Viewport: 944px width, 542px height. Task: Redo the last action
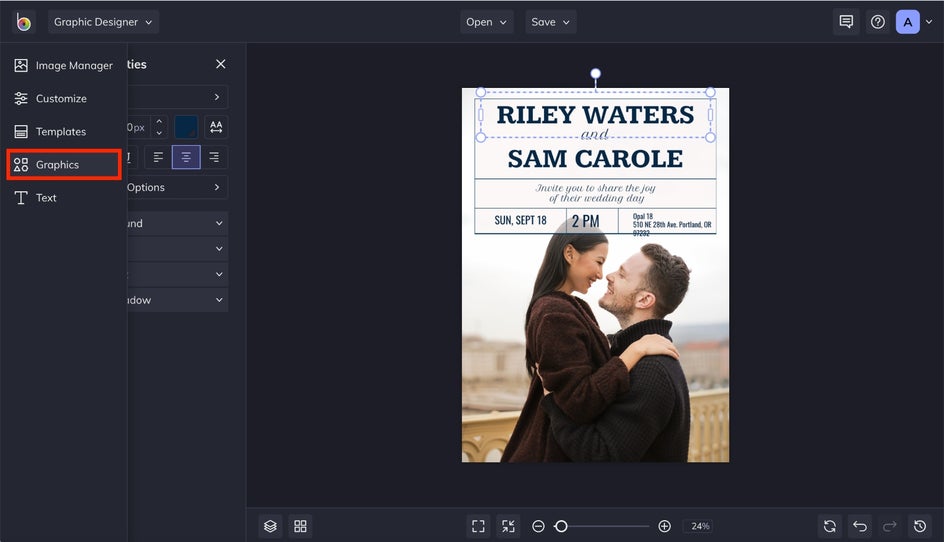point(890,526)
